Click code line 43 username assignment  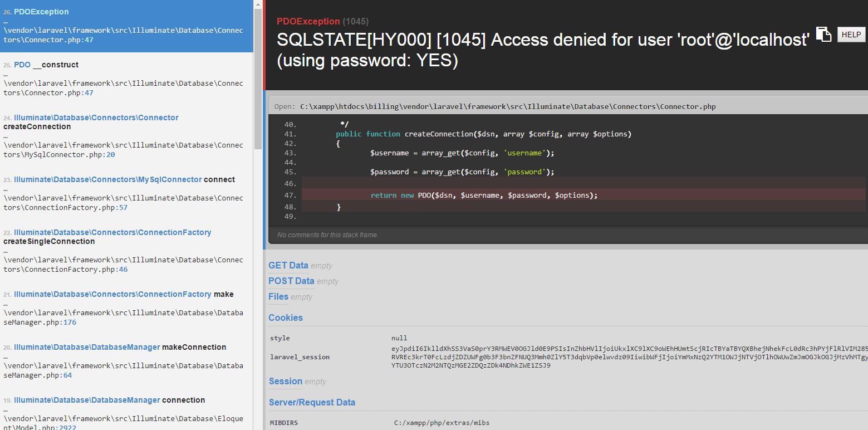click(462, 153)
